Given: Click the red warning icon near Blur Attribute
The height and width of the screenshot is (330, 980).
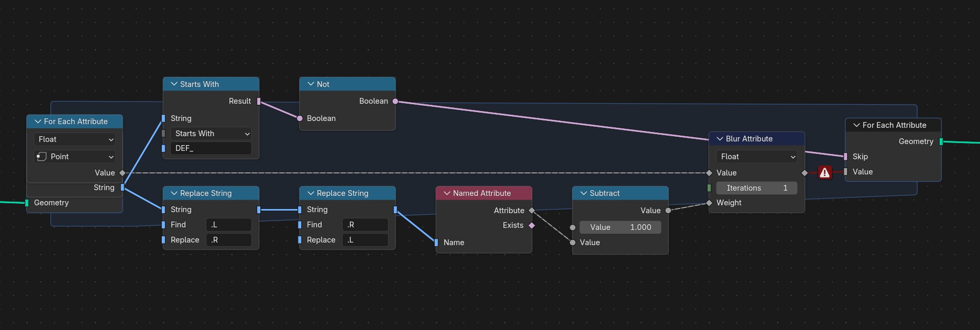Looking at the screenshot, I should pos(824,172).
